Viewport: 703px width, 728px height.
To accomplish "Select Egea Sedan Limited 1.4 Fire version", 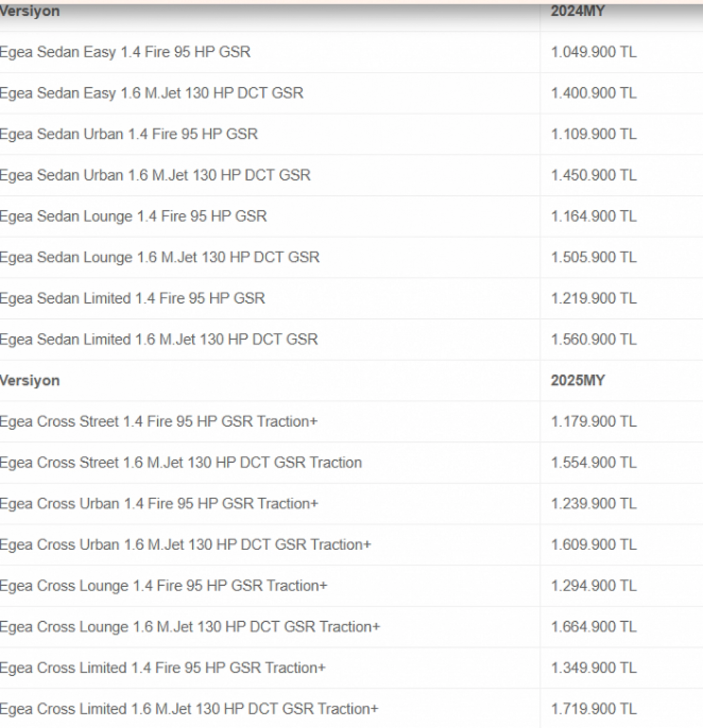I will pyautogui.click(x=132, y=298).
